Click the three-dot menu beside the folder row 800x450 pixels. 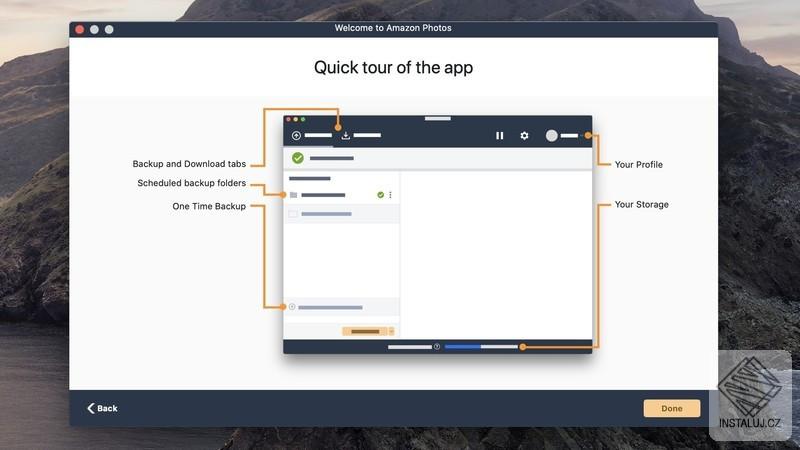tap(390, 195)
